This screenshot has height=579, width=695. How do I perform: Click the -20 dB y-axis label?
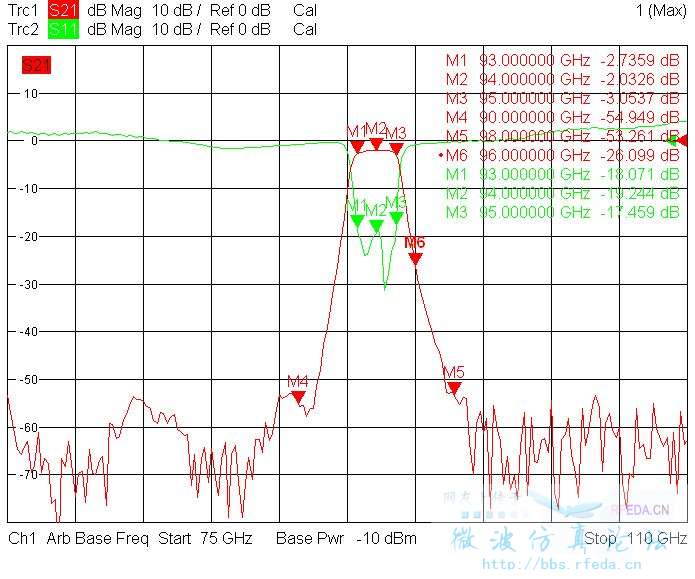28,236
